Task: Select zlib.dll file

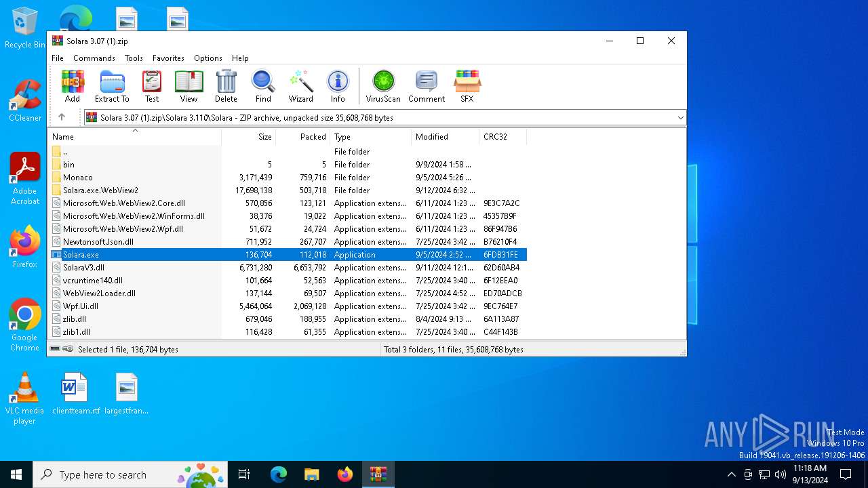Action: coord(288,319)
